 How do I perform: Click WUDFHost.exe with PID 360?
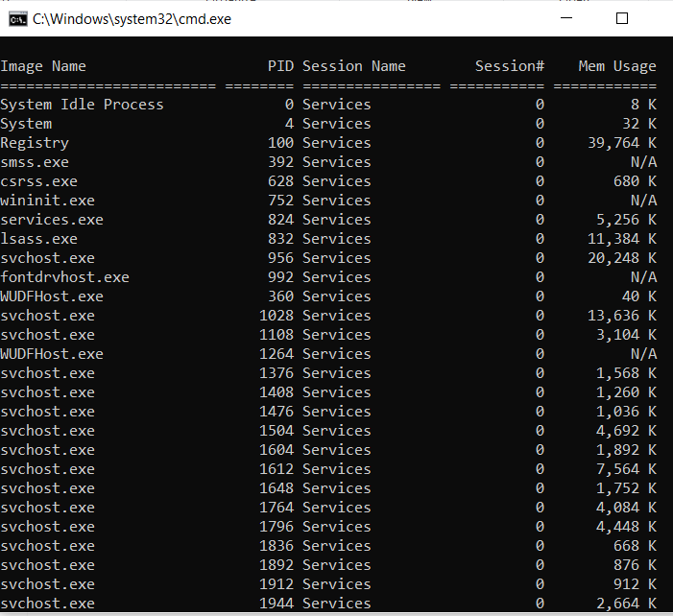click(52, 296)
